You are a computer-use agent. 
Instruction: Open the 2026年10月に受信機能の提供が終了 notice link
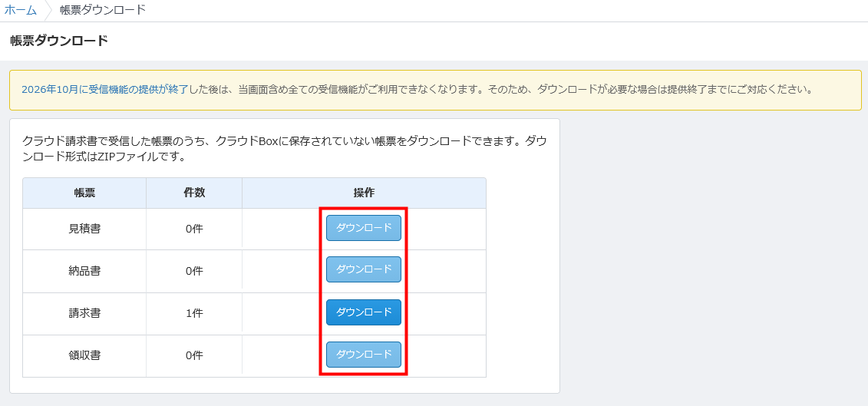point(104,89)
